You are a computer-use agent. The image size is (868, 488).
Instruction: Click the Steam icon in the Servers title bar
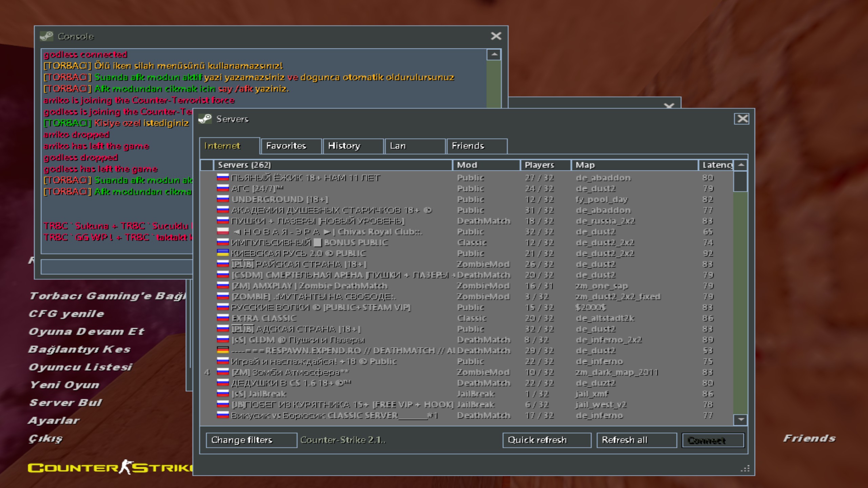[205, 119]
